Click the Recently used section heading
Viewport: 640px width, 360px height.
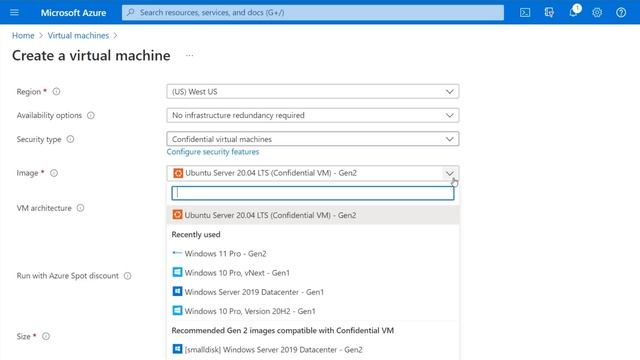(x=196, y=235)
